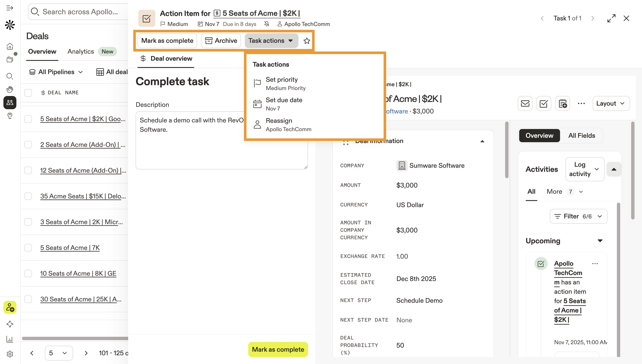Open the Home icon in sidebar
The width and height of the screenshot is (642, 364).
(10, 46)
